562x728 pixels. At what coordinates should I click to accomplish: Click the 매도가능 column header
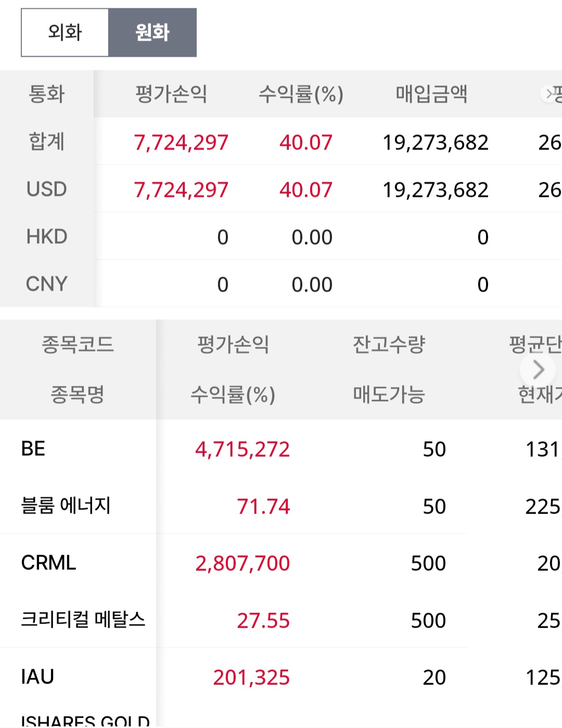389,394
